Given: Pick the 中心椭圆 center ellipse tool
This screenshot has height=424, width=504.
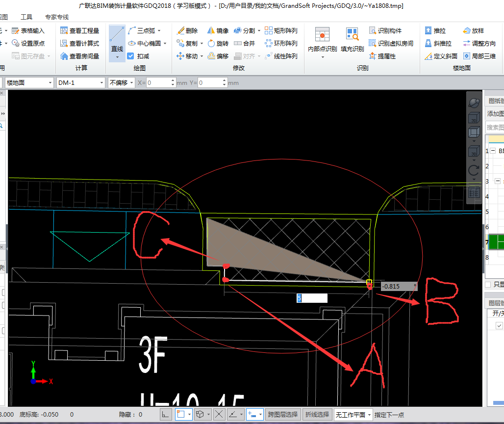Looking at the screenshot, I should pos(145,43).
